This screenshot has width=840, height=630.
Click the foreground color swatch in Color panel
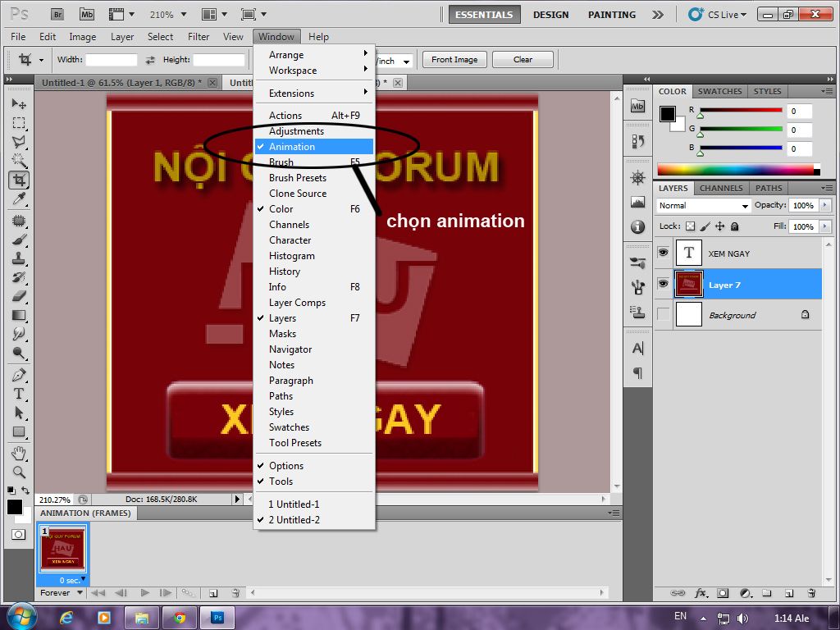tap(668, 113)
